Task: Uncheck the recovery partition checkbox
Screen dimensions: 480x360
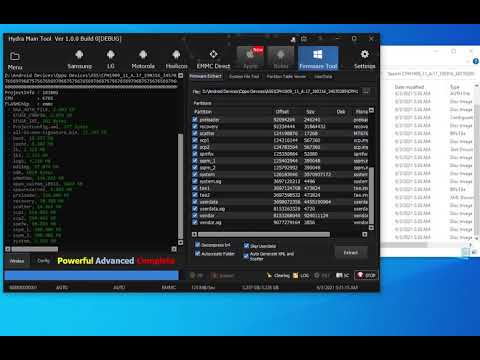Action: coord(195,126)
